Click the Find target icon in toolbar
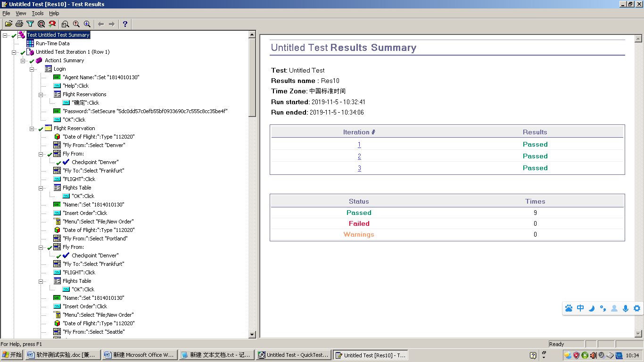 (x=41, y=24)
